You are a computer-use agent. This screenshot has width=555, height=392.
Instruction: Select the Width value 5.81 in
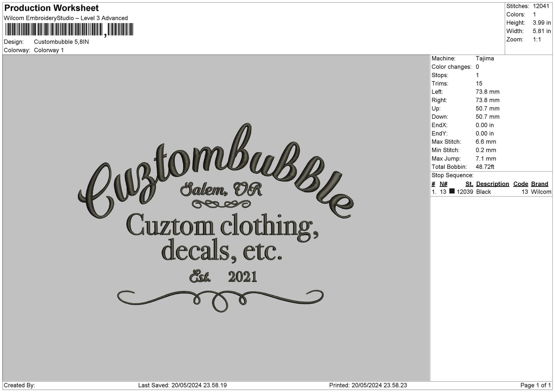pos(542,31)
